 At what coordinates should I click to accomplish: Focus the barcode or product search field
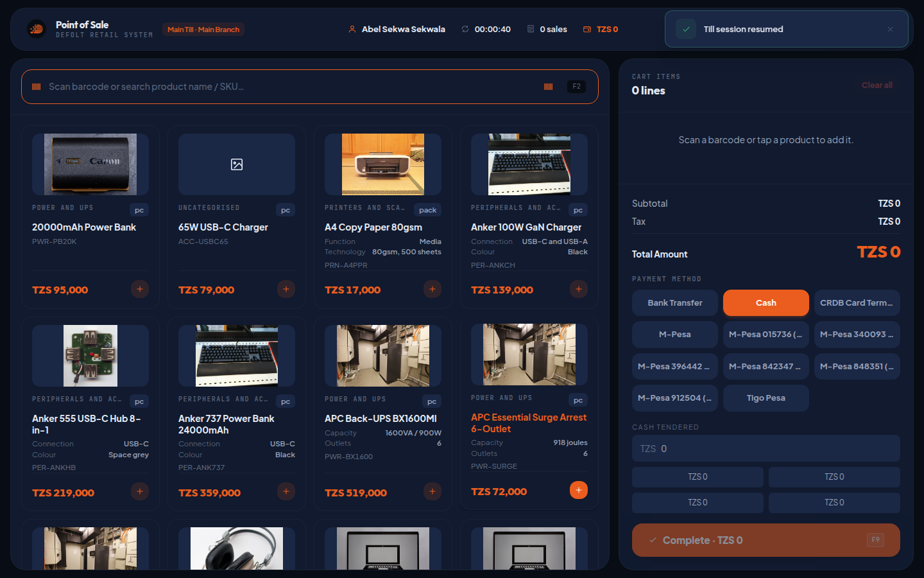tap(310, 87)
